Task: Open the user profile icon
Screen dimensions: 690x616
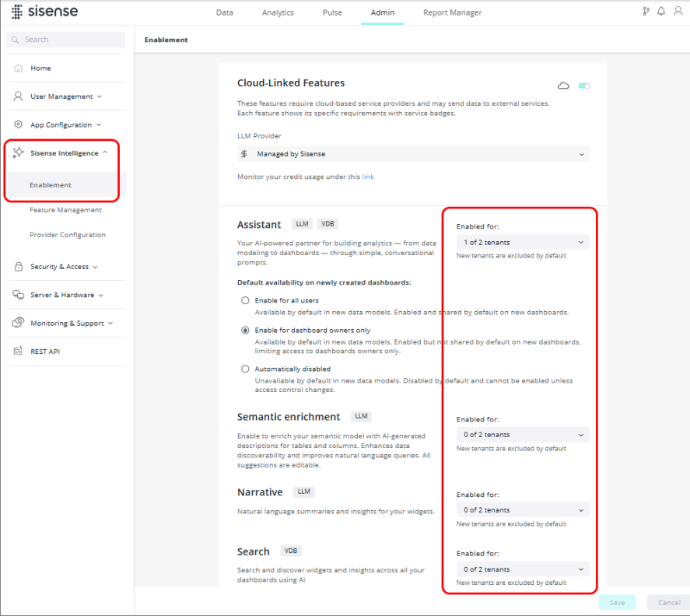Action: tap(678, 12)
